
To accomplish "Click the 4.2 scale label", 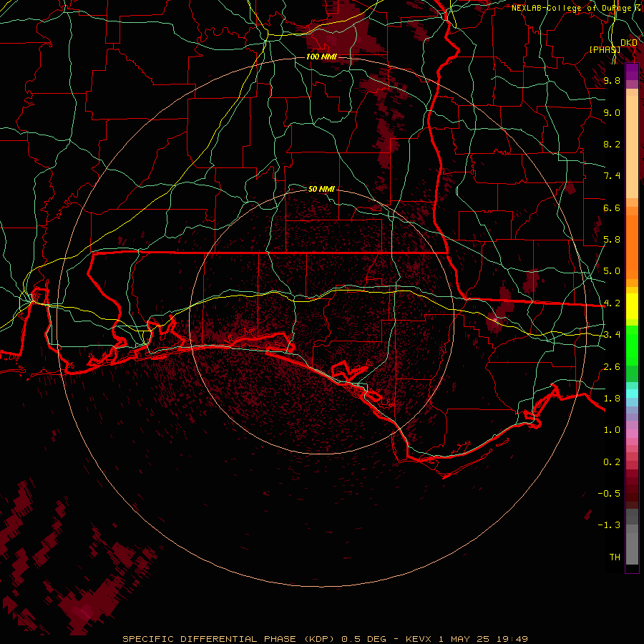I will pyautogui.click(x=612, y=303).
